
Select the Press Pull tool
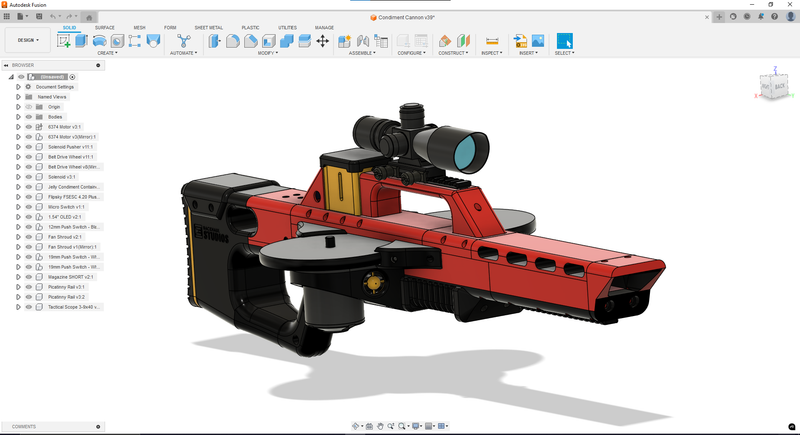(214, 41)
